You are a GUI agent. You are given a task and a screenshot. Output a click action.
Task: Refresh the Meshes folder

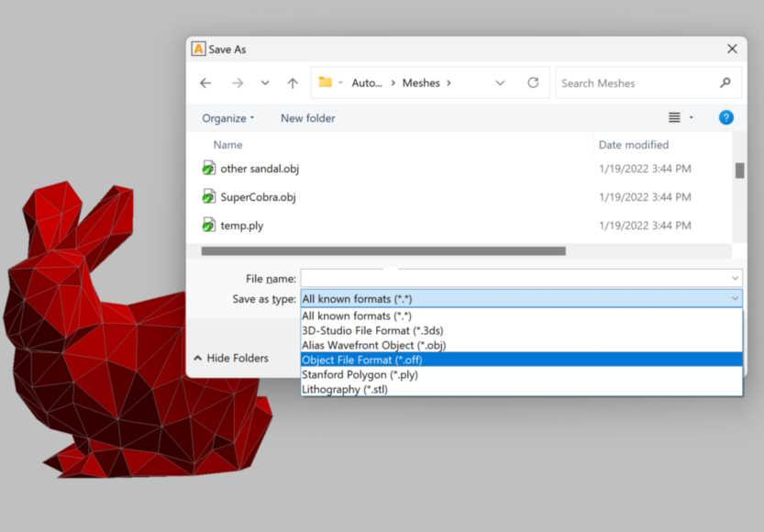(x=533, y=83)
